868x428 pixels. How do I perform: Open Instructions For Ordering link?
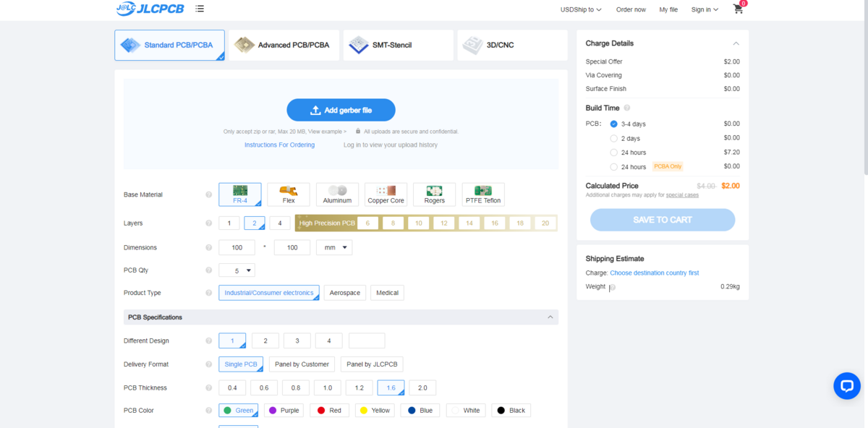(x=279, y=145)
